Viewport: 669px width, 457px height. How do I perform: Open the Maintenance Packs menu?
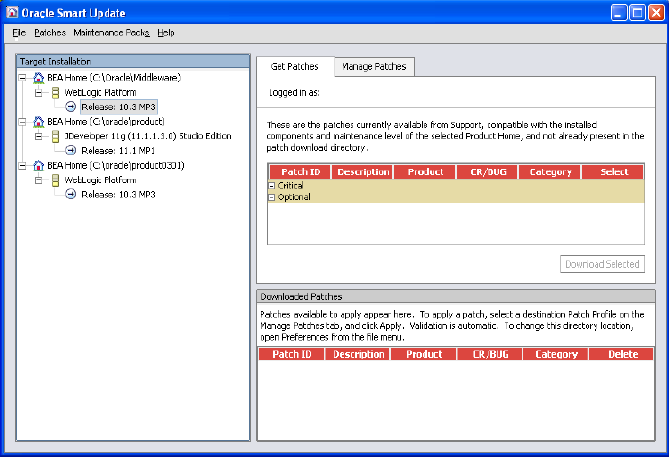[111, 33]
